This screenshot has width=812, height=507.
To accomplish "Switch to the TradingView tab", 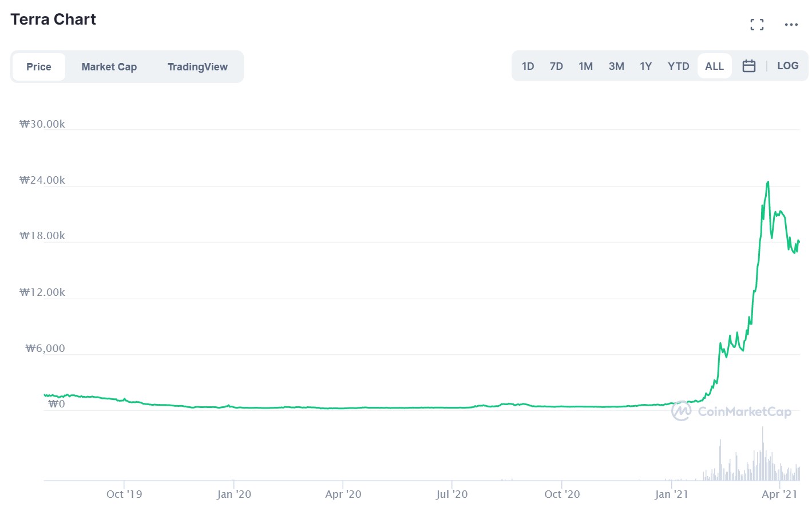I will (x=197, y=67).
